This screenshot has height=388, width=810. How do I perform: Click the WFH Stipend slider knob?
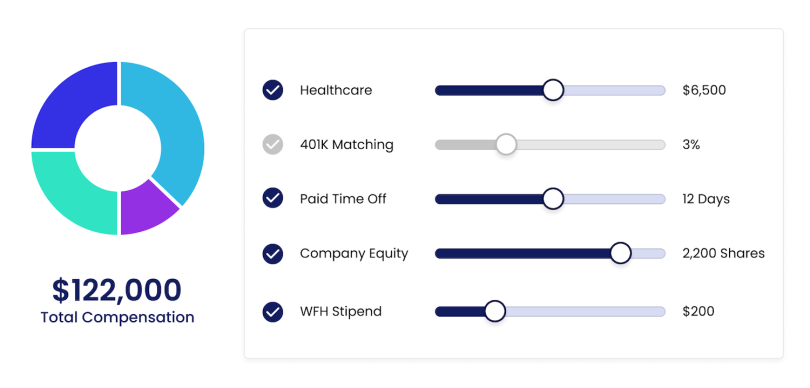[x=495, y=312]
